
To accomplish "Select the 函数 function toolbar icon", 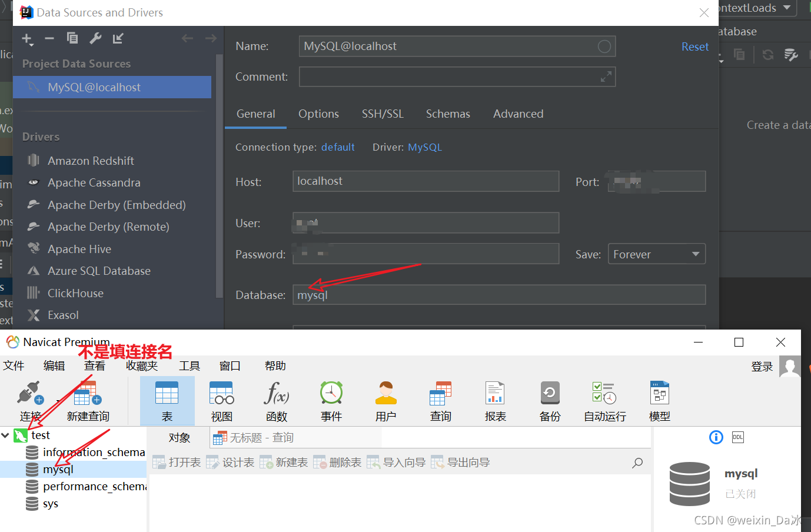I will (277, 401).
